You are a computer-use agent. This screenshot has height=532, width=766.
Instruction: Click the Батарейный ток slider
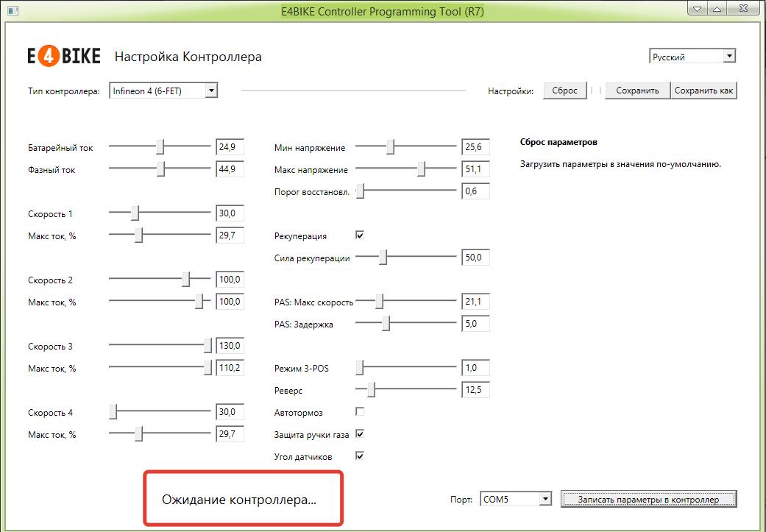pos(160,146)
